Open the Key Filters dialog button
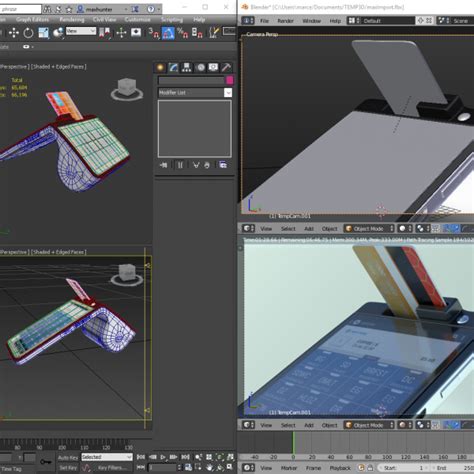 click(112, 468)
